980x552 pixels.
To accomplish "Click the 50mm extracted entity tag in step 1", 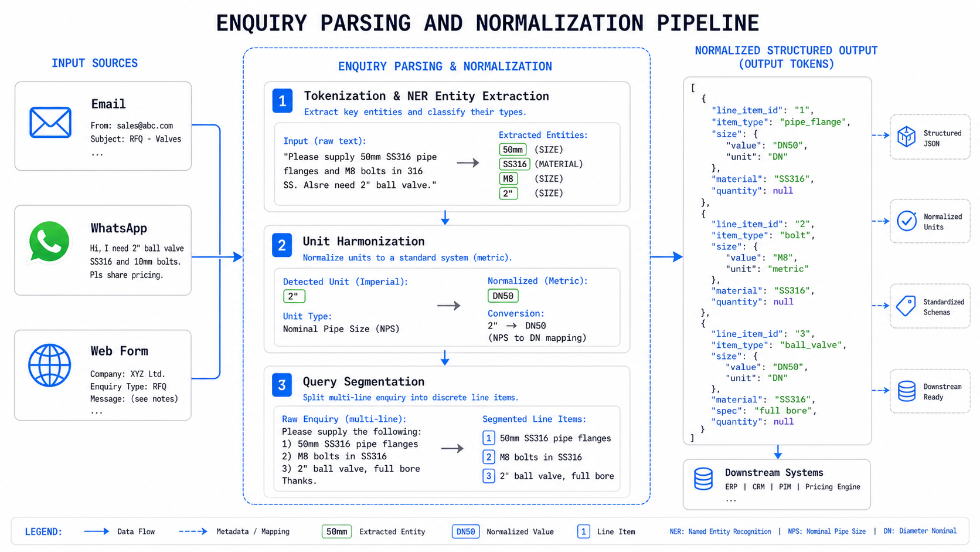I will 513,150.
